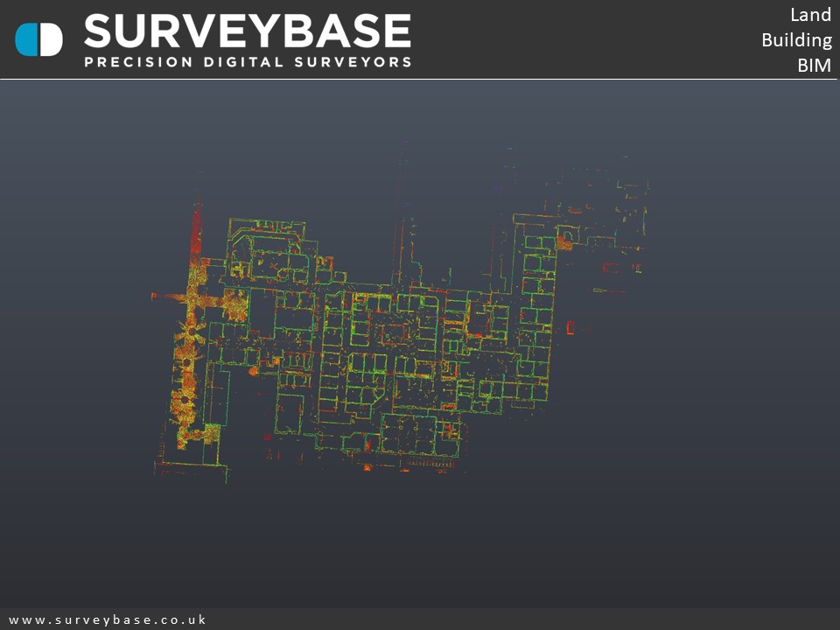Click the 'Precision Digital Surveyors' tagline

[248, 62]
